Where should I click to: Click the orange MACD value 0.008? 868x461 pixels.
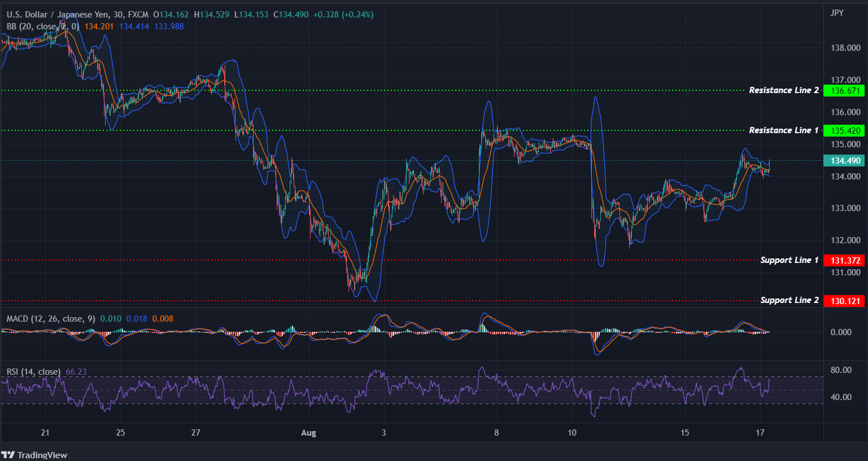pos(163,319)
